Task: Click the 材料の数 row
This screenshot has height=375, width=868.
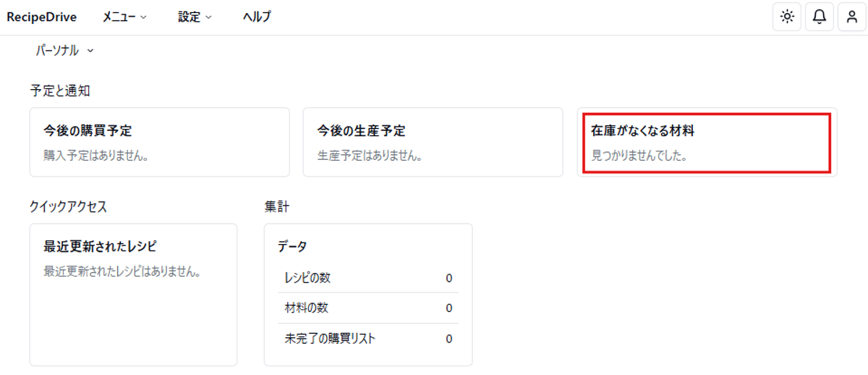Action: point(368,308)
